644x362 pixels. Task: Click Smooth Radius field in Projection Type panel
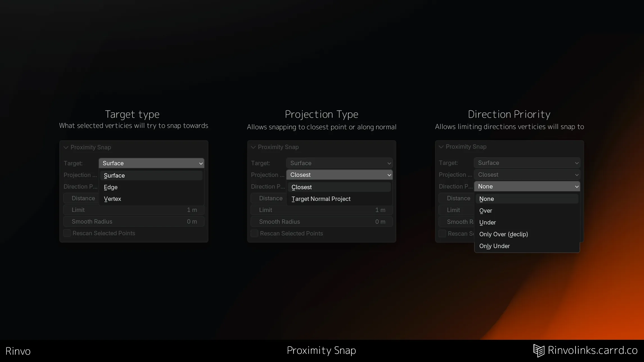coord(321,222)
